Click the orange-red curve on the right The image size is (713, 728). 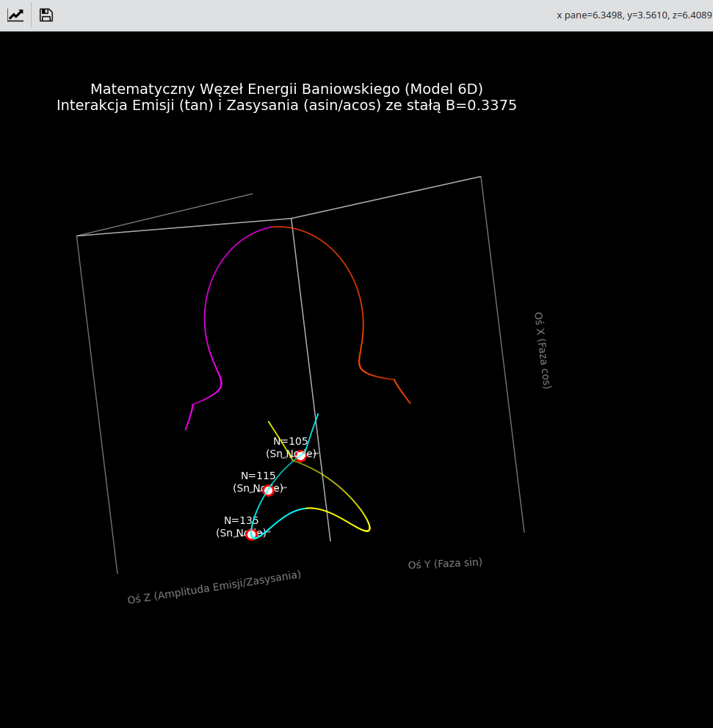pyautogui.click(x=362, y=316)
